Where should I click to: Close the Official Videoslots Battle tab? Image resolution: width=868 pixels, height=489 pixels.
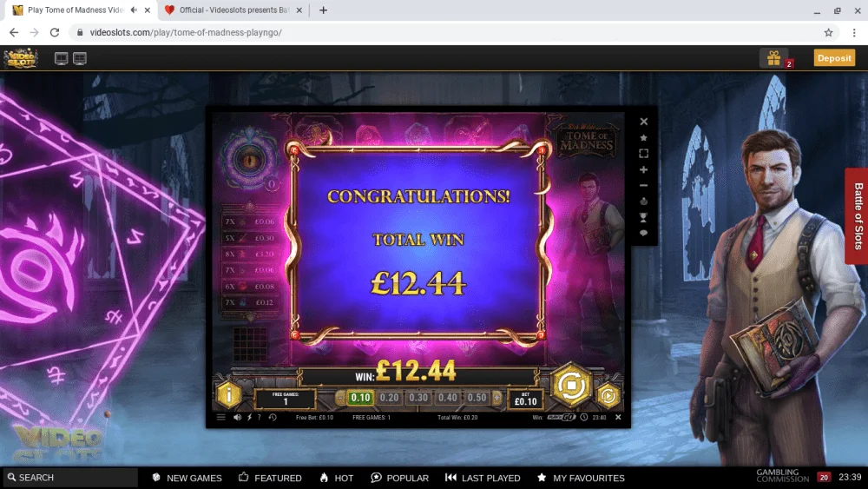pos(299,10)
